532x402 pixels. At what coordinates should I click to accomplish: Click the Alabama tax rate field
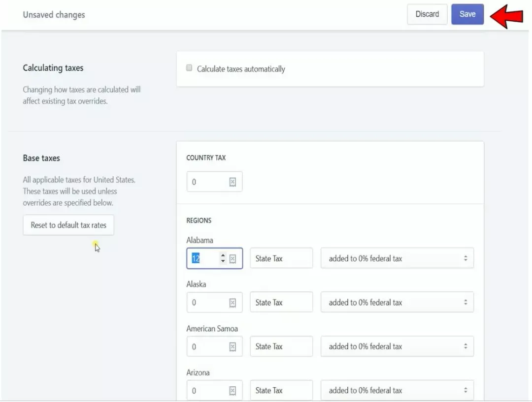214,258
